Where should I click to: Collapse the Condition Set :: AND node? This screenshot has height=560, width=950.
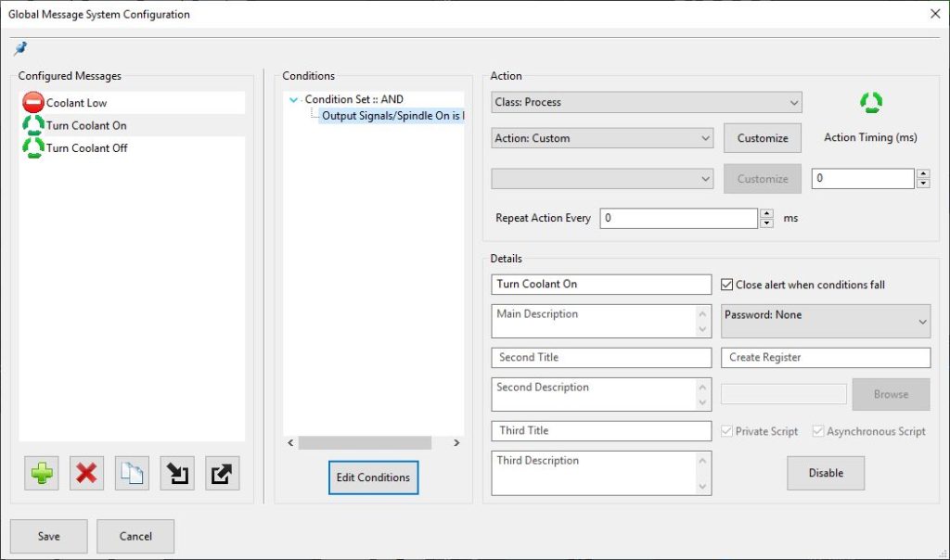click(294, 99)
